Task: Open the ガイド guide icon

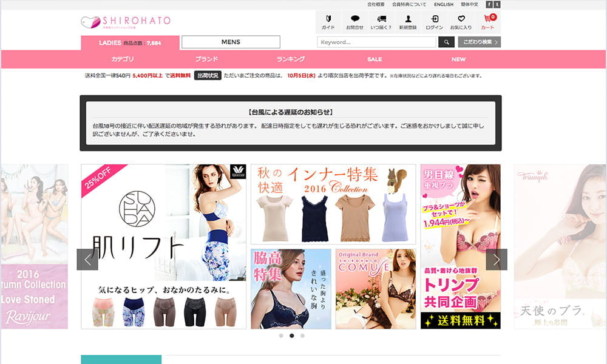Action: click(328, 22)
